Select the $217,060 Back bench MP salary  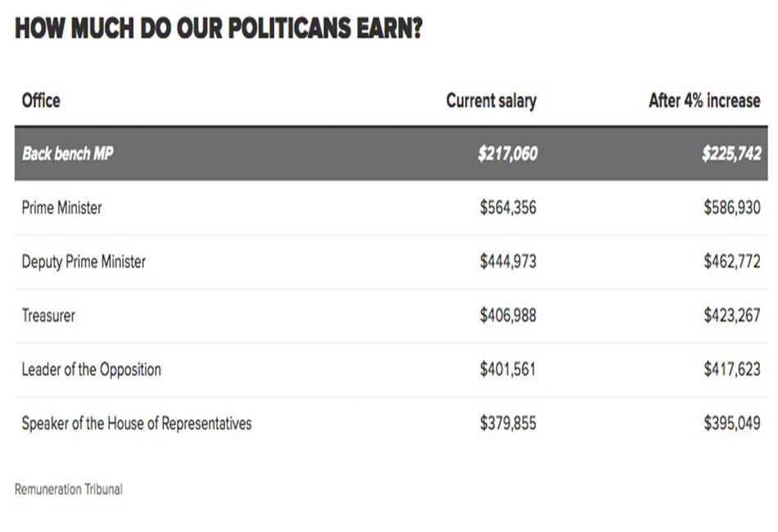click(508, 154)
